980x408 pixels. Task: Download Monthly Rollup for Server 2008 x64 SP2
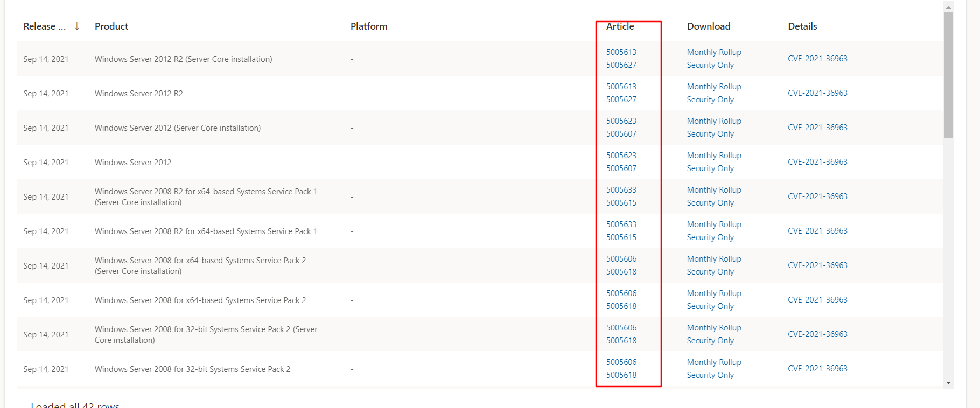click(x=714, y=293)
